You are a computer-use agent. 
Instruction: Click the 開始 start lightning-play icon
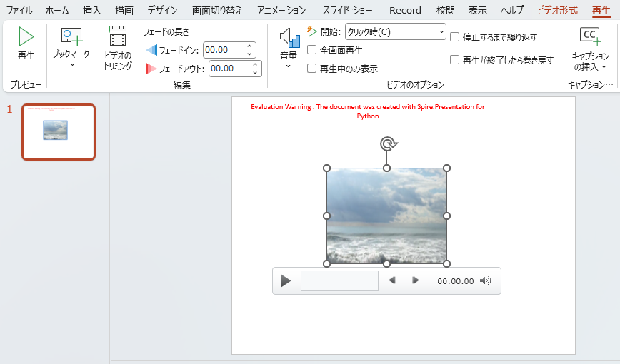311,31
